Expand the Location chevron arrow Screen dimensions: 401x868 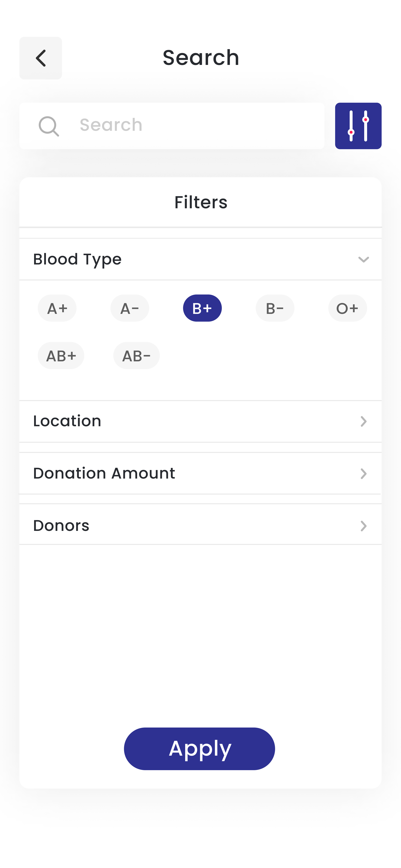363,421
